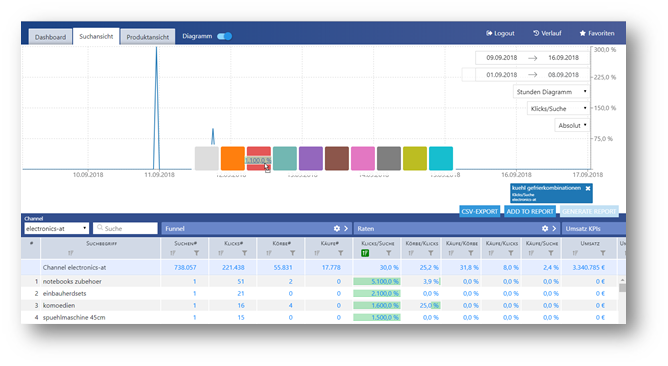This screenshot has width=668, height=366.
Task: Sort by the Käufe# column
Action: 317,253
